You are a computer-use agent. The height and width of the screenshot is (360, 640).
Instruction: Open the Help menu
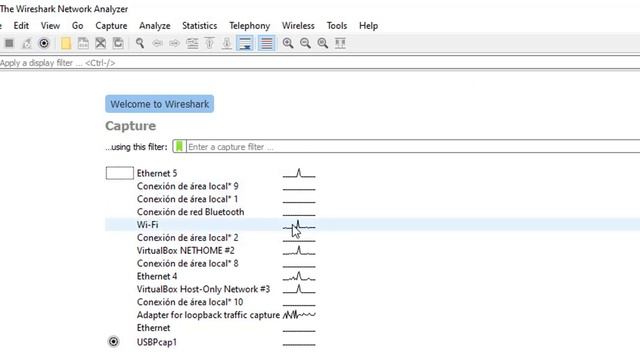369,26
